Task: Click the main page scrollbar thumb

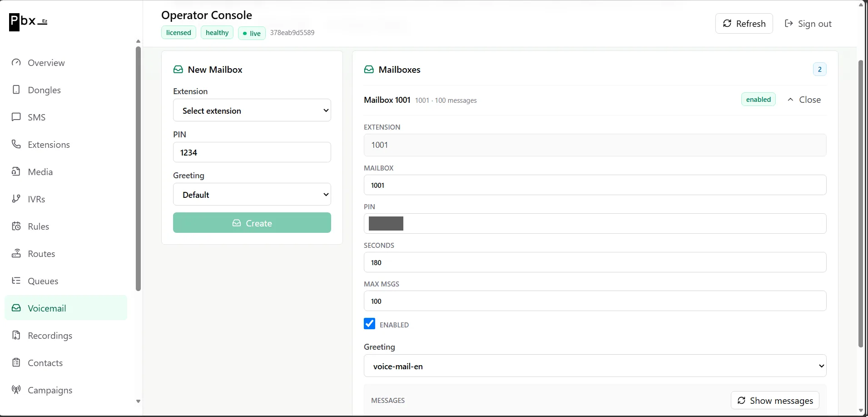Action: (860, 204)
